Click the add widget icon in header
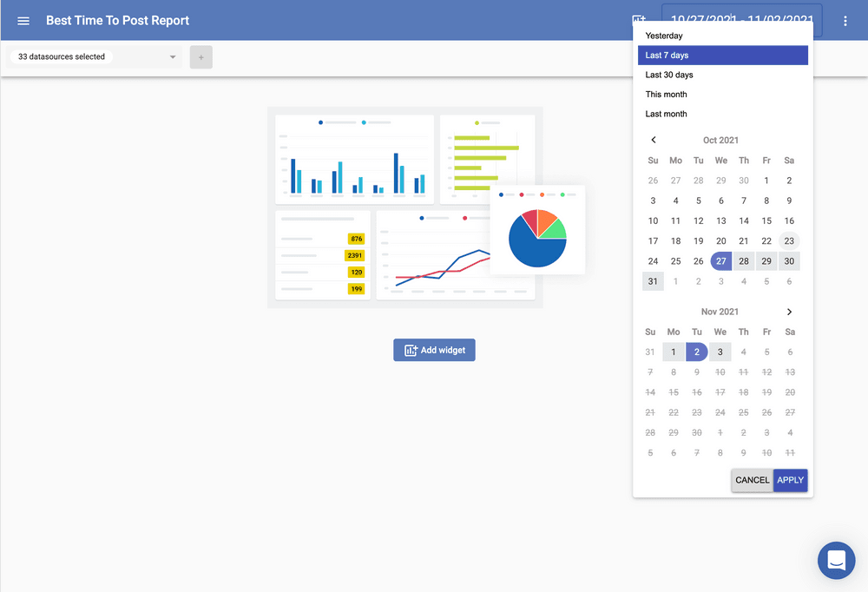This screenshot has width=868, height=592. [639, 20]
